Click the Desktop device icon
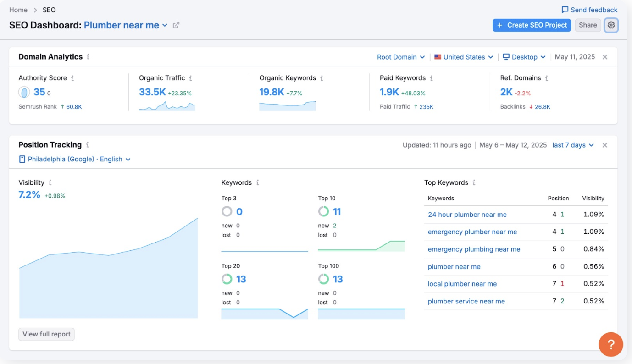632x364 pixels. 505,57
